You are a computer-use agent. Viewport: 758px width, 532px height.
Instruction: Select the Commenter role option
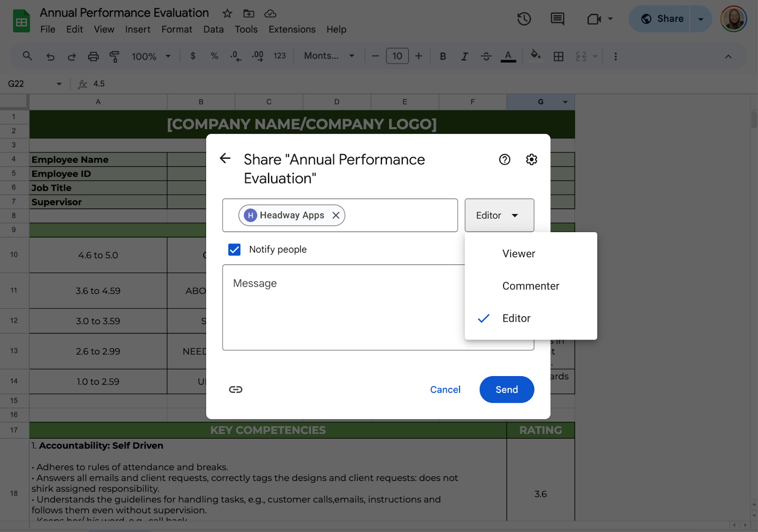pos(531,286)
